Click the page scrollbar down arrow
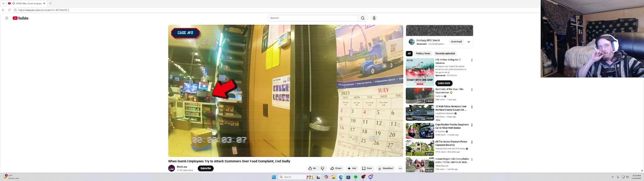 (642, 171)
